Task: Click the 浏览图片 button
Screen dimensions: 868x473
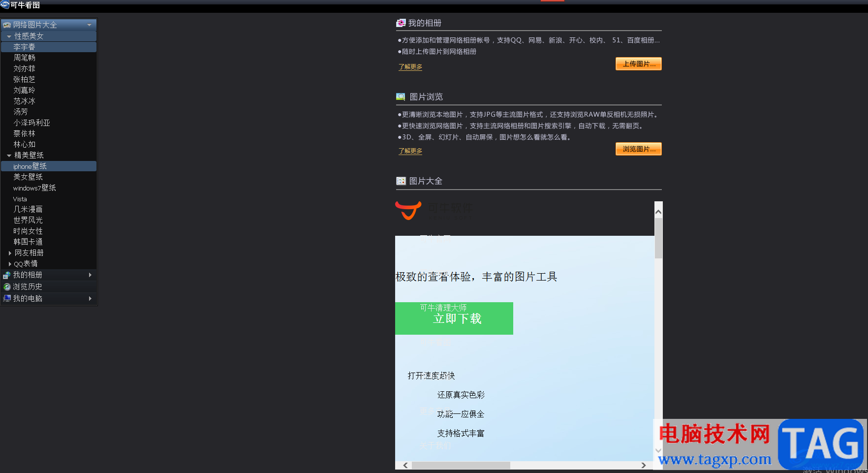Action: pos(639,149)
